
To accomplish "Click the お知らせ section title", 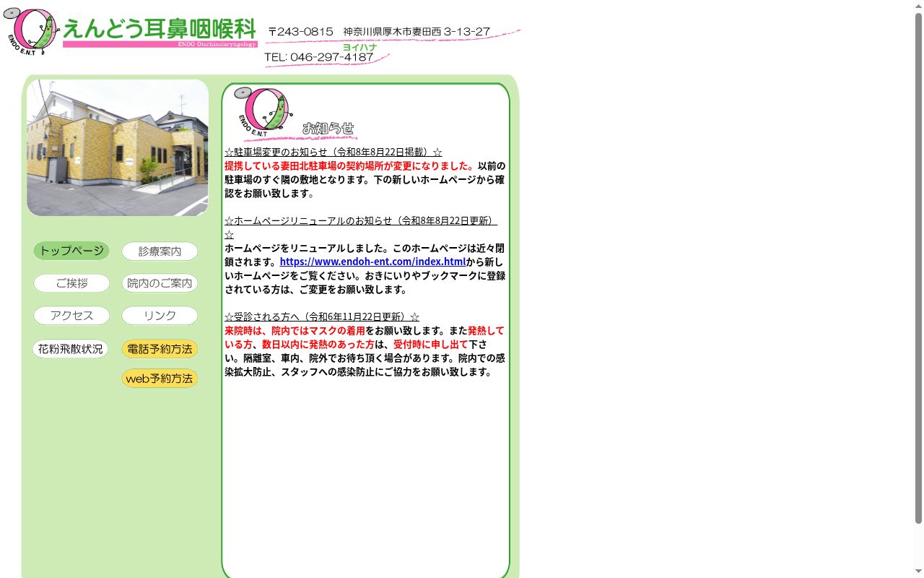I will tap(328, 129).
